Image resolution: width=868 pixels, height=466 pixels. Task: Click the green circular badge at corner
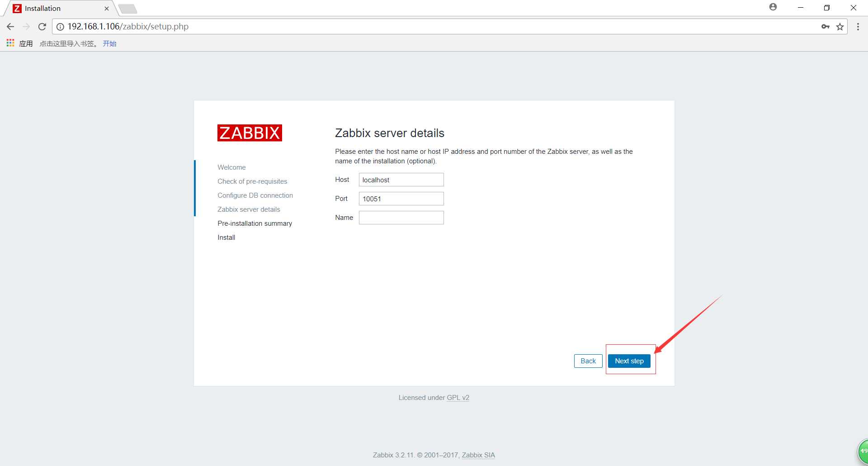click(x=863, y=451)
